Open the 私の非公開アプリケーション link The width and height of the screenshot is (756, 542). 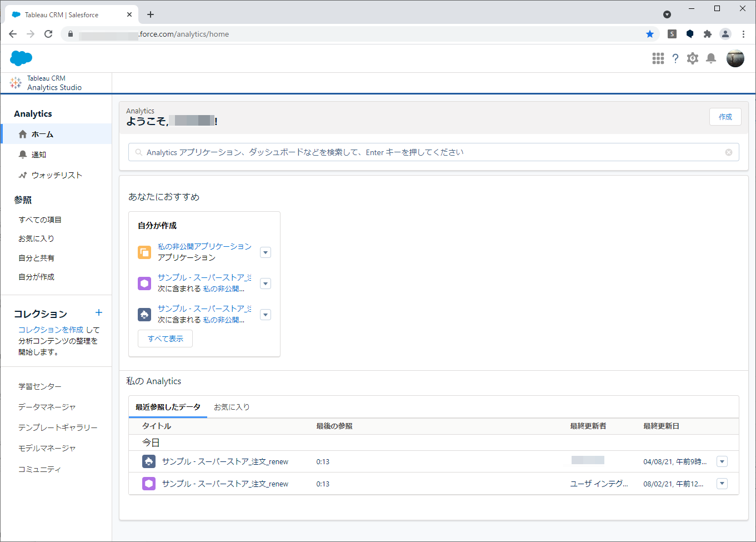[204, 246]
